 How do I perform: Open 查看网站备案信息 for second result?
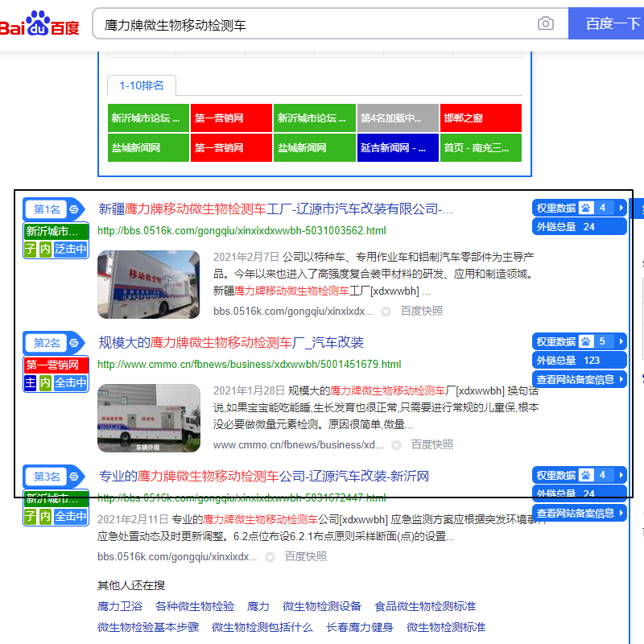579,379
